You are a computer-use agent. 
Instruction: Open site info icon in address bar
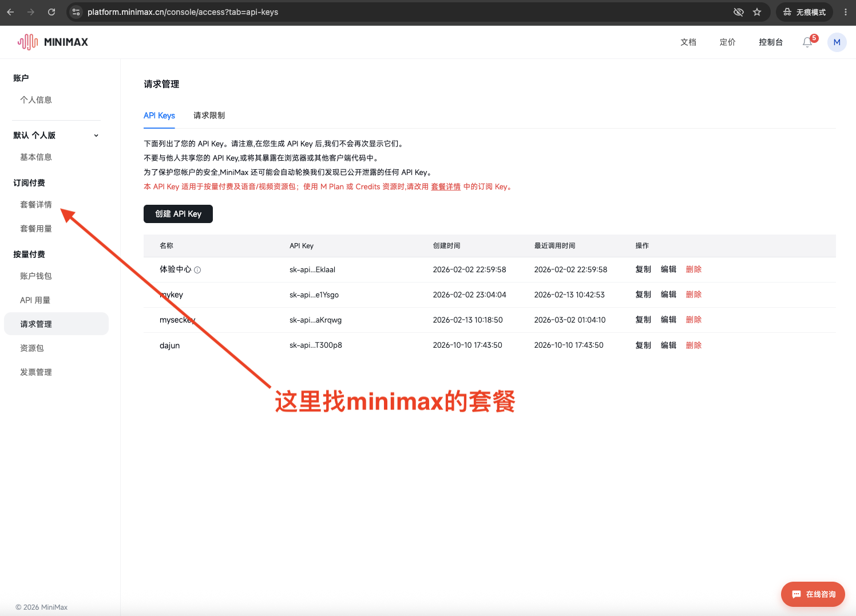[x=76, y=12]
